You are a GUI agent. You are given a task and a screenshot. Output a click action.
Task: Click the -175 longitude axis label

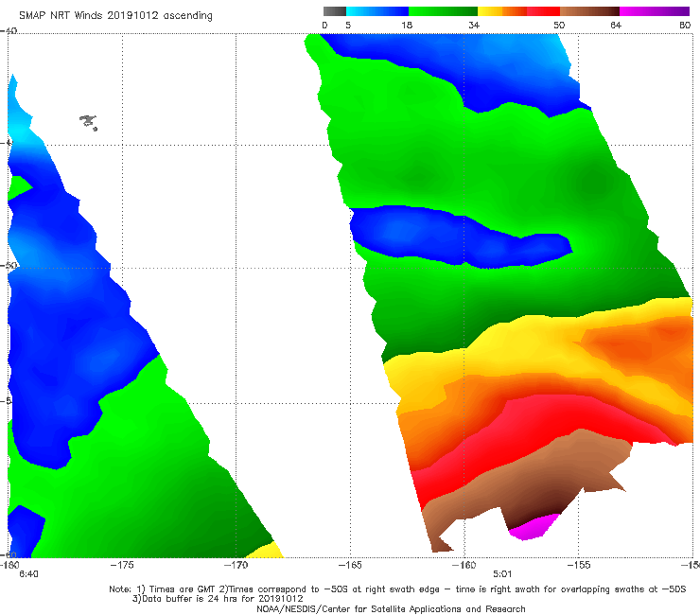click(122, 565)
